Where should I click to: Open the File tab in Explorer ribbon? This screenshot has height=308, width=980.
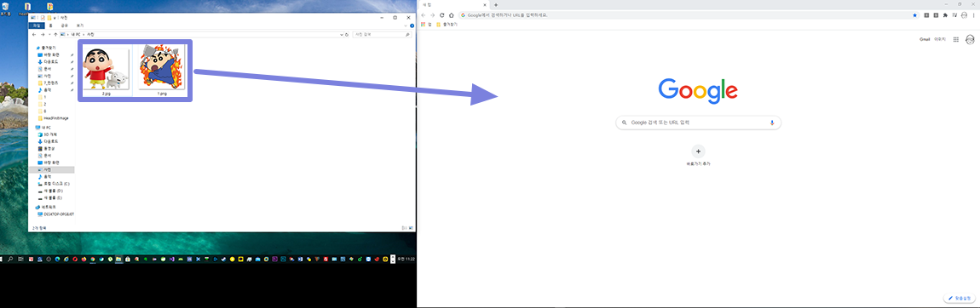[37, 26]
